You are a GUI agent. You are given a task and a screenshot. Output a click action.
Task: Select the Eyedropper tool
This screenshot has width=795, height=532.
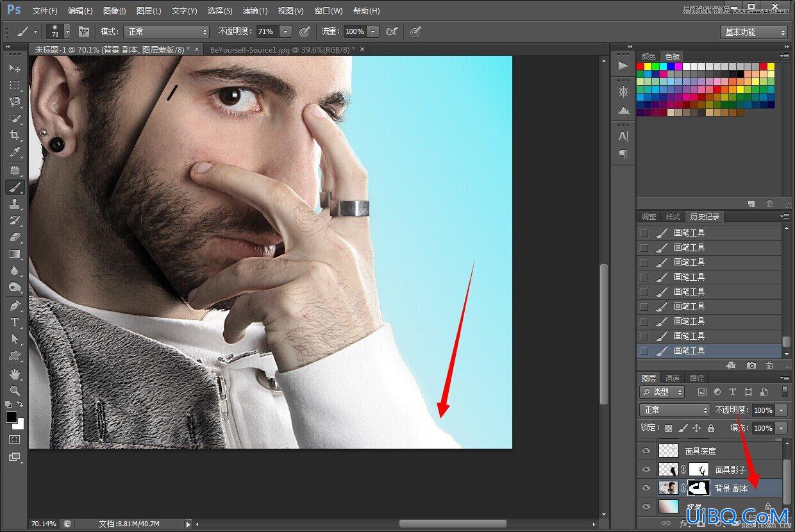click(15, 152)
